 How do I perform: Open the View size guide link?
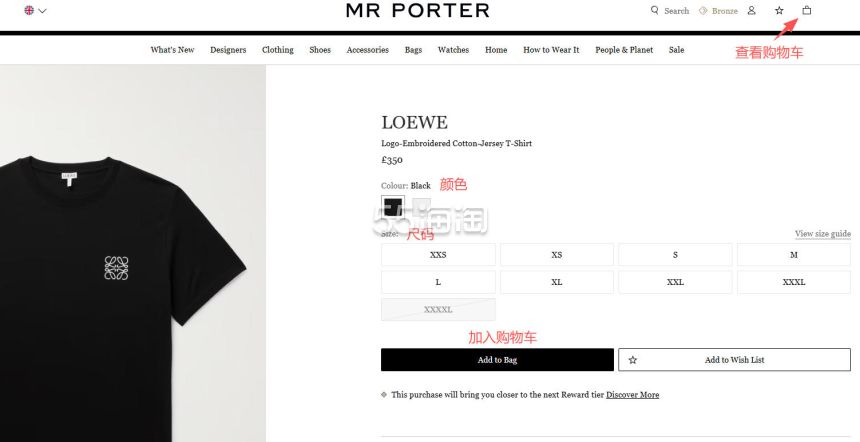(x=823, y=234)
